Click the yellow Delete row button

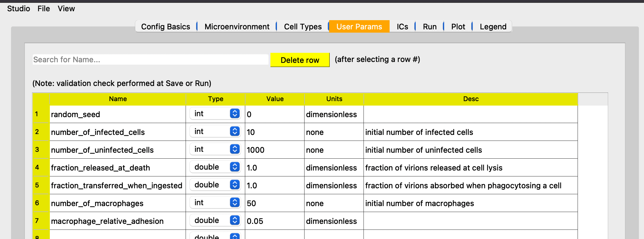coord(300,60)
